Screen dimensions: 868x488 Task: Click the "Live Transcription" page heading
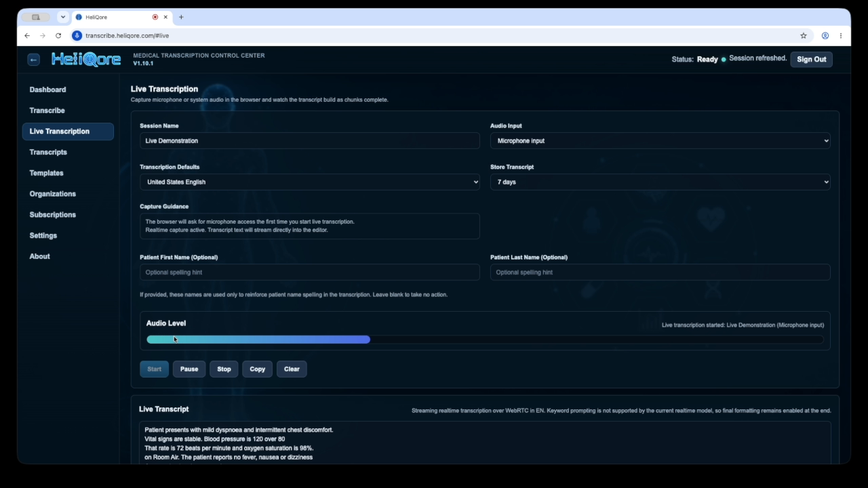pos(164,89)
